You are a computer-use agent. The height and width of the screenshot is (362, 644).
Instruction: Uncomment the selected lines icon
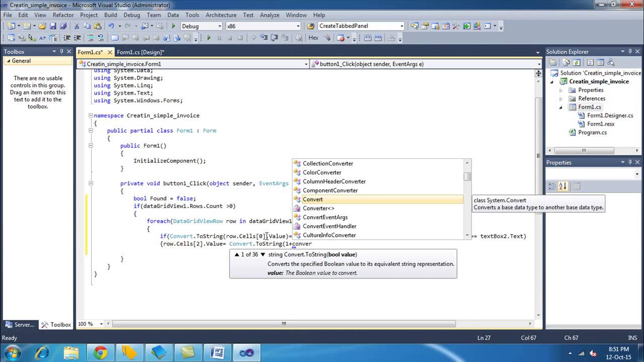[101, 38]
